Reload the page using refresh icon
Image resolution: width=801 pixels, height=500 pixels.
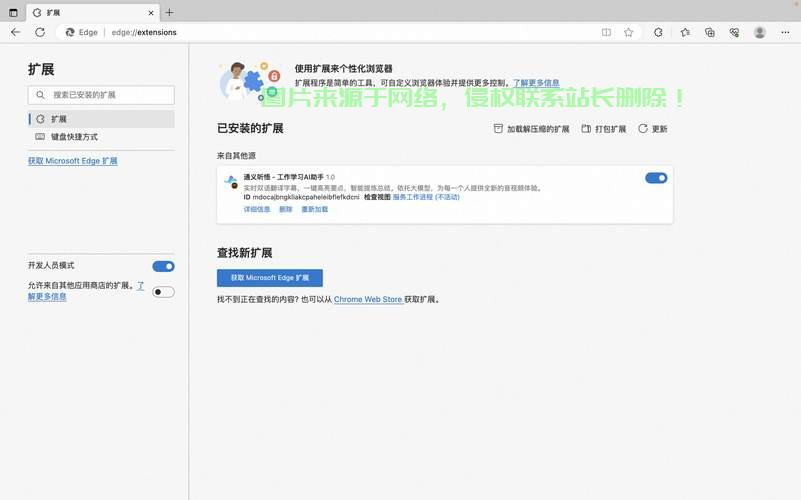pyautogui.click(x=40, y=32)
